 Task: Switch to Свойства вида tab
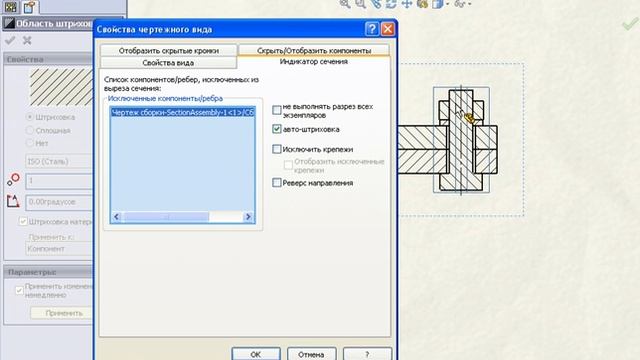168,63
